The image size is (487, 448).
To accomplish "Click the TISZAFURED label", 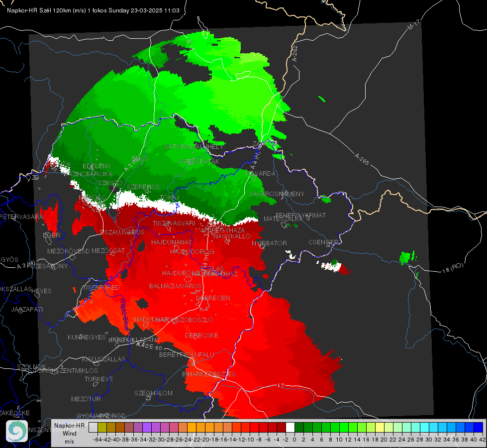I will [100, 288].
